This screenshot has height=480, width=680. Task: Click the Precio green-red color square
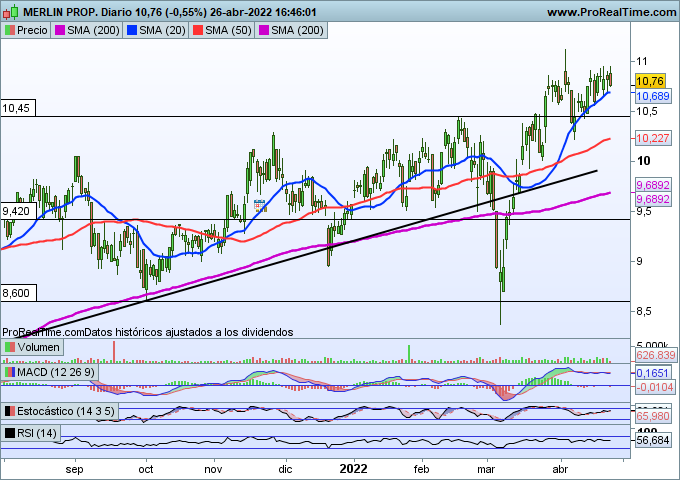[10, 30]
